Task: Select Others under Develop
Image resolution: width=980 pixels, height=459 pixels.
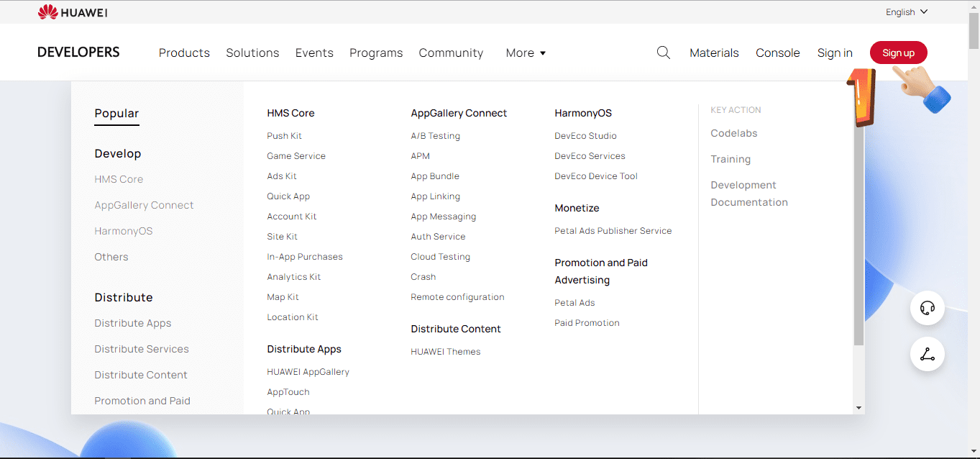Action: click(x=111, y=257)
